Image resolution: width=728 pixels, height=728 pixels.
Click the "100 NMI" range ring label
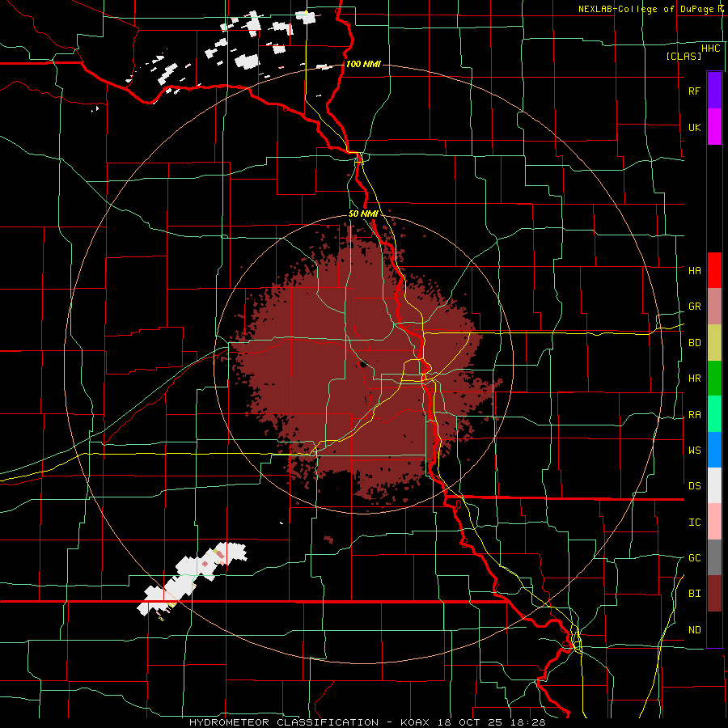coord(363,64)
